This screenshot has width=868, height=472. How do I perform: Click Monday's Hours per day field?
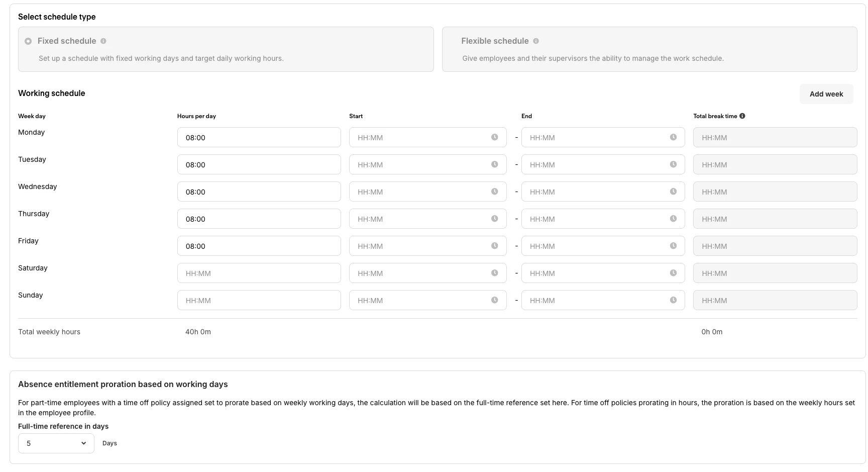pos(259,137)
